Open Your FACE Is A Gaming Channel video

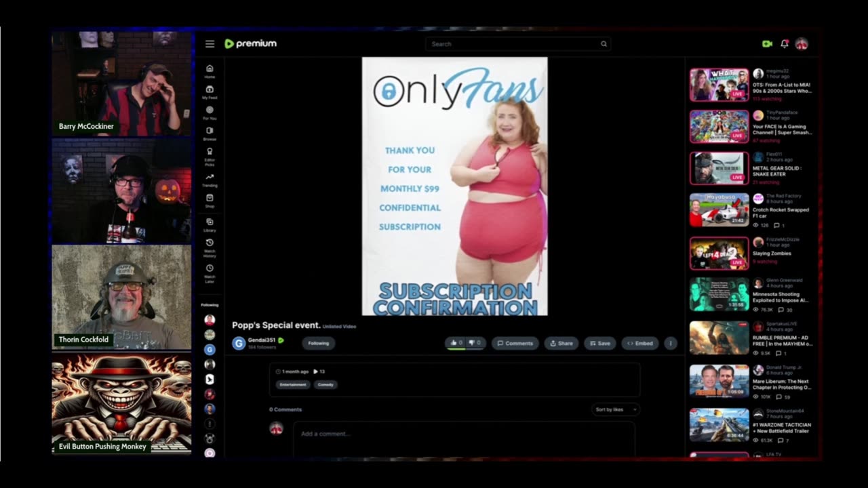719,126
